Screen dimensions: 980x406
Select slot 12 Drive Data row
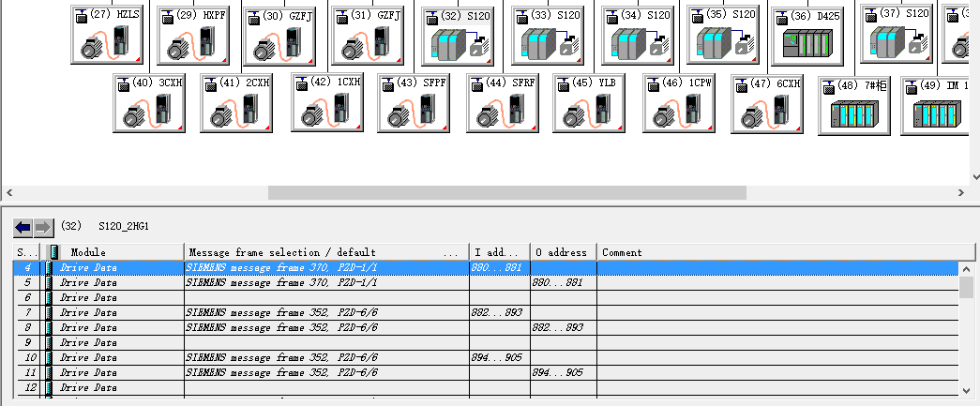pos(487,388)
